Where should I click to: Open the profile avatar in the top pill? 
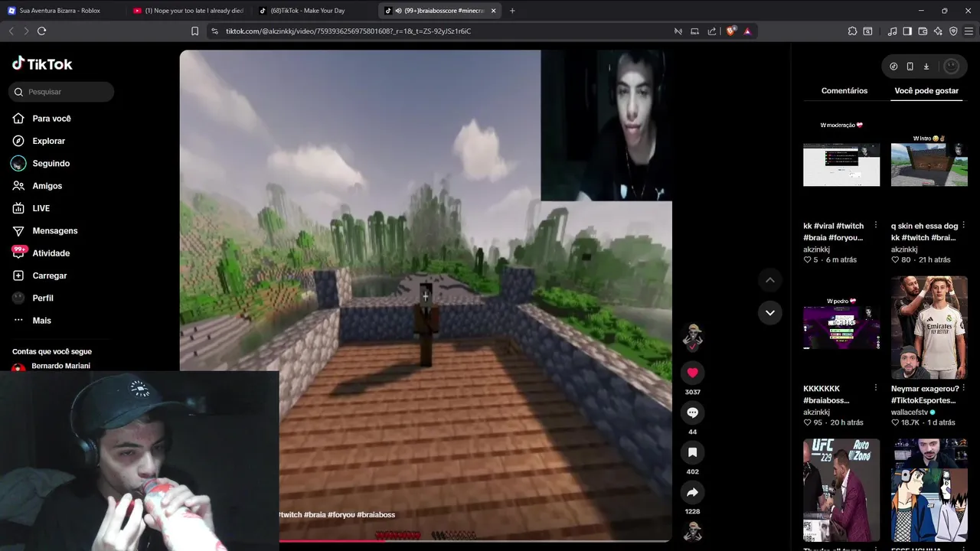(x=951, y=67)
